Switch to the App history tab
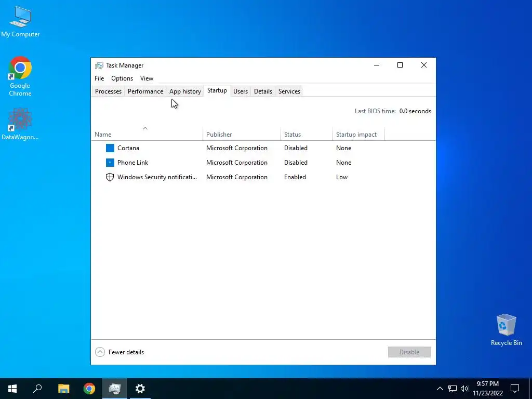This screenshot has height=399, width=532. tap(185, 91)
